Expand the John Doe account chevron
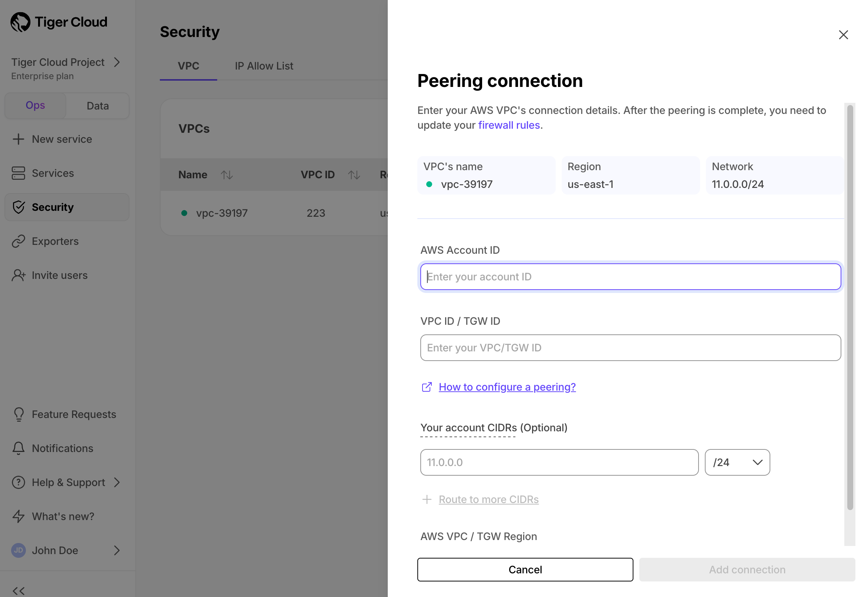This screenshot has height=597, width=868. point(117,551)
